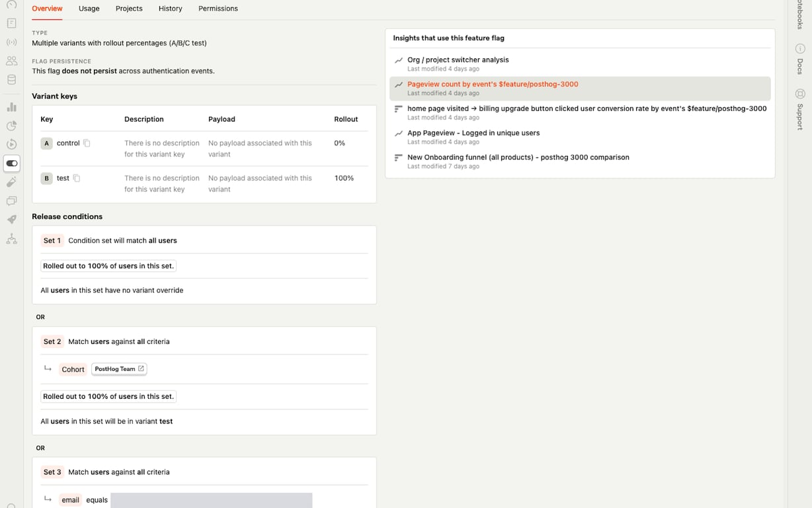Viewport: 812px width, 508px height.
Task: Open Org / project switcher analysis insight
Action: [x=458, y=60]
